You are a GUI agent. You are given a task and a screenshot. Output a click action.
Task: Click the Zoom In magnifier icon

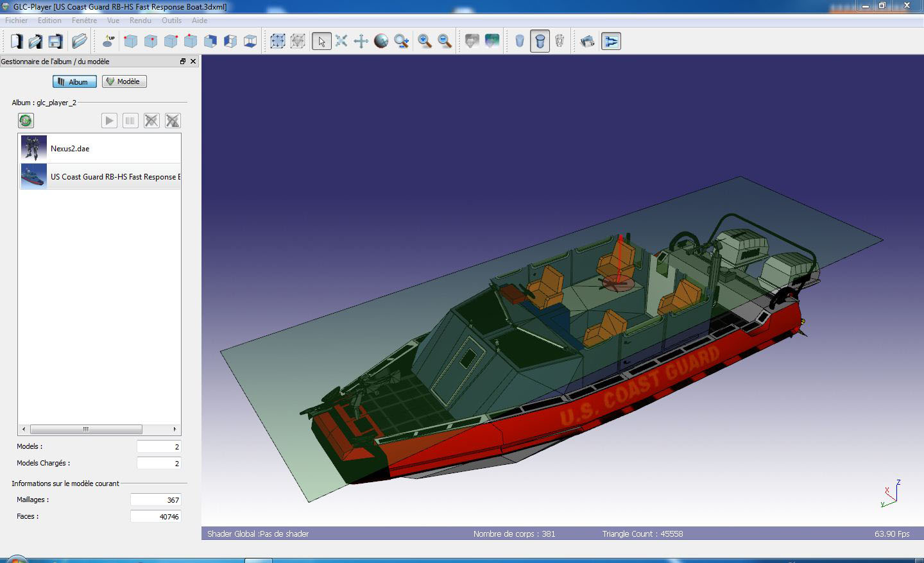pyautogui.click(x=425, y=42)
